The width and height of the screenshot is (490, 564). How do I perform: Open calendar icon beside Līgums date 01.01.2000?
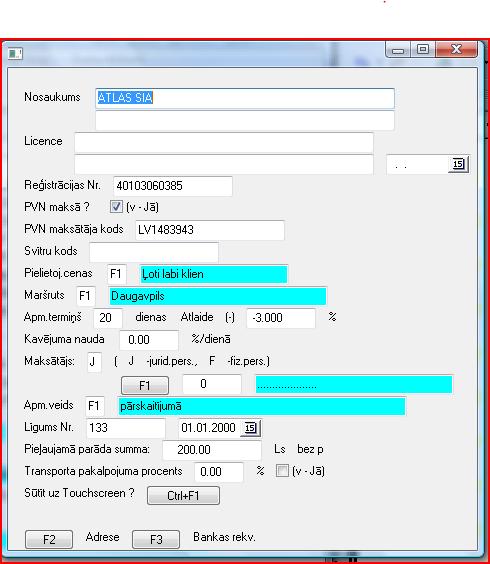point(251,428)
